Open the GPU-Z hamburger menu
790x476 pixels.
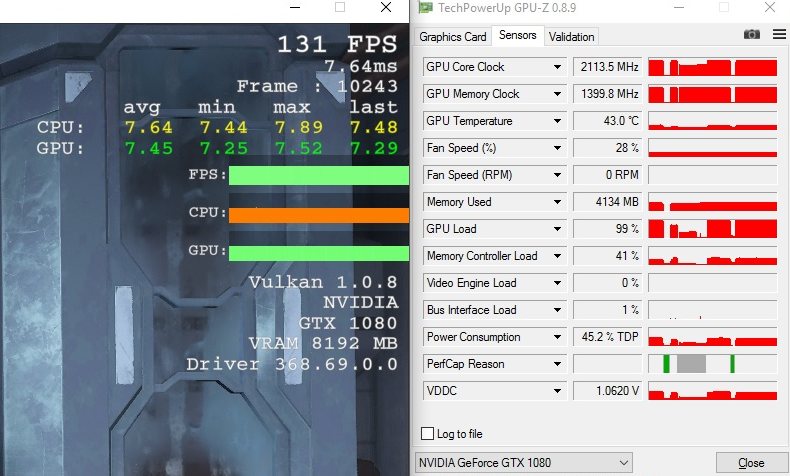tap(779, 34)
